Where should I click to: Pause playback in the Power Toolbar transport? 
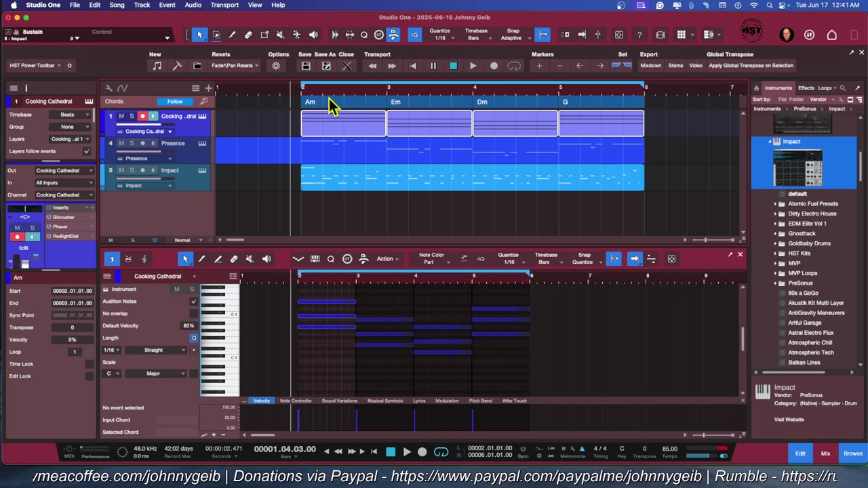pos(433,66)
